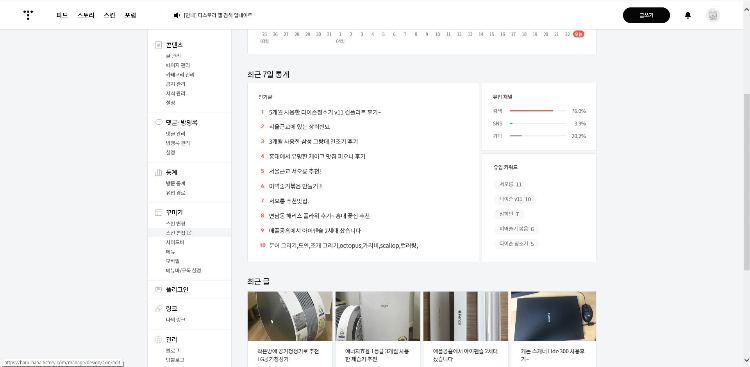Open the profile avatar menu
This screenshot has width=750, height=367.
[x=713, y=15]
